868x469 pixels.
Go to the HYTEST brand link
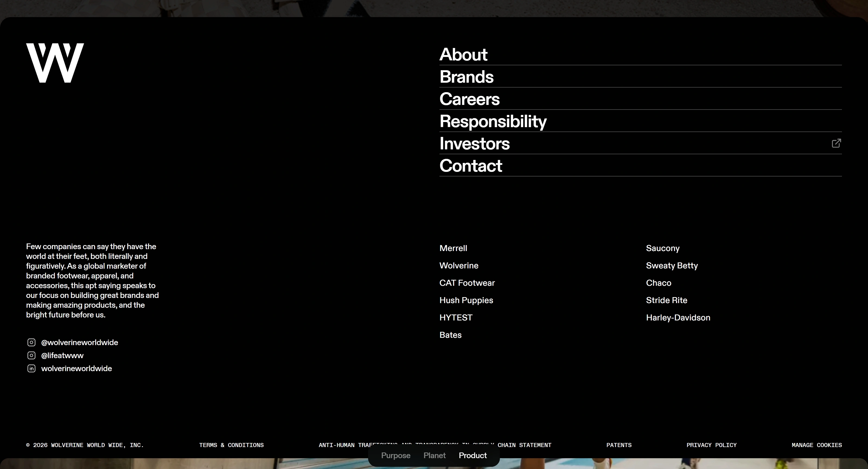(456, 318)
